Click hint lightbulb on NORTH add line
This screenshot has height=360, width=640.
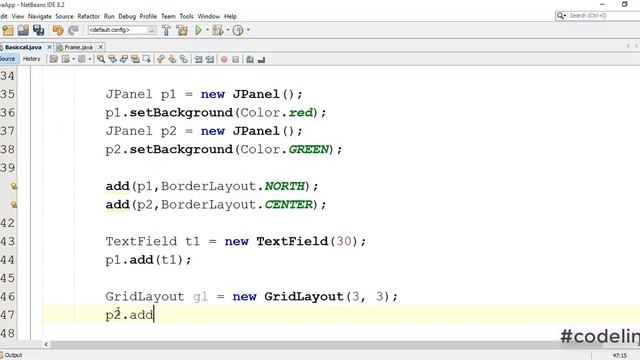(x=14, y=186)
